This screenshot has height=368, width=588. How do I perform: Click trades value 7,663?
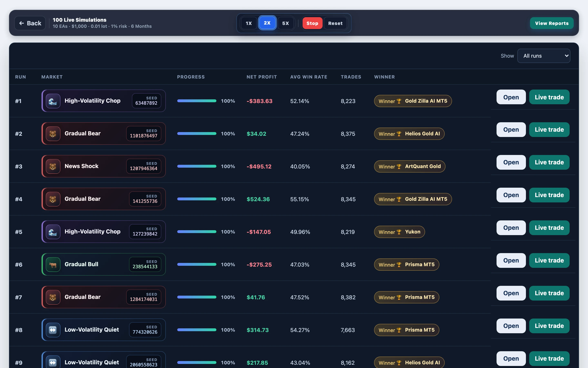348,330
